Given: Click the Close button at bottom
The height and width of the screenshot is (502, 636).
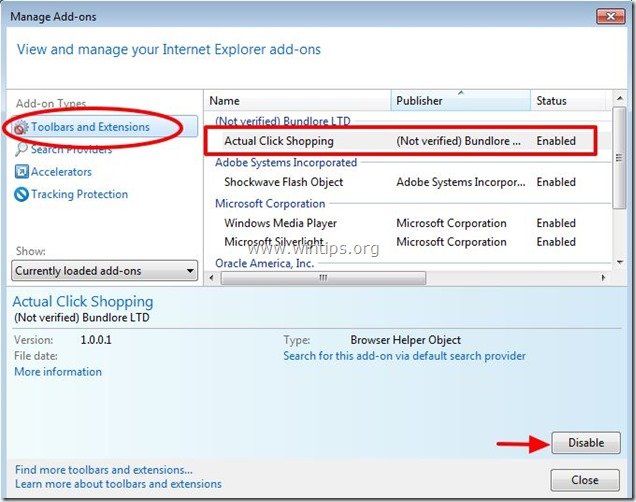Looking at the screenshot, I should [x=585, y=480].
